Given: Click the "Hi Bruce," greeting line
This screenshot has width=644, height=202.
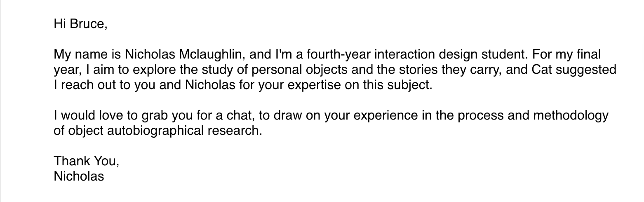Looking at the screenshot, I should pos(80,24).
